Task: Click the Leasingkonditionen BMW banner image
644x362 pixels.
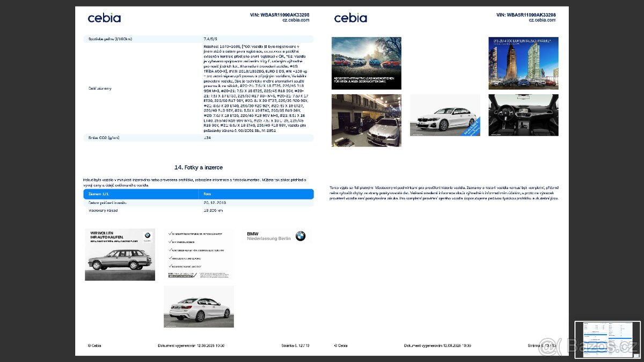Action: tap(366, 63)
